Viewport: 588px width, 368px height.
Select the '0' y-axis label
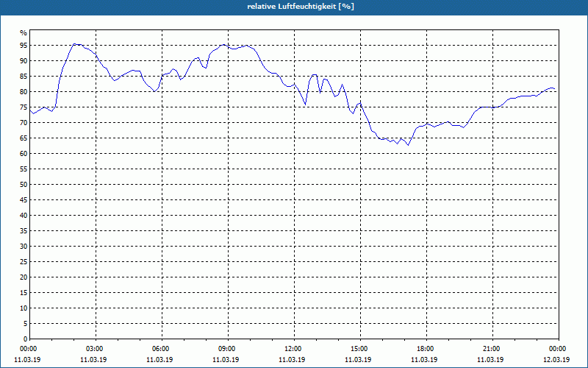coord(26,339)
